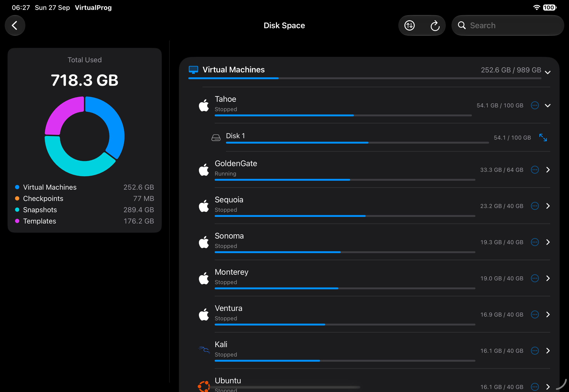Click the VirtualProg label in status bar
This screenshot has width=569, height=392.
(x=93, y=8)
